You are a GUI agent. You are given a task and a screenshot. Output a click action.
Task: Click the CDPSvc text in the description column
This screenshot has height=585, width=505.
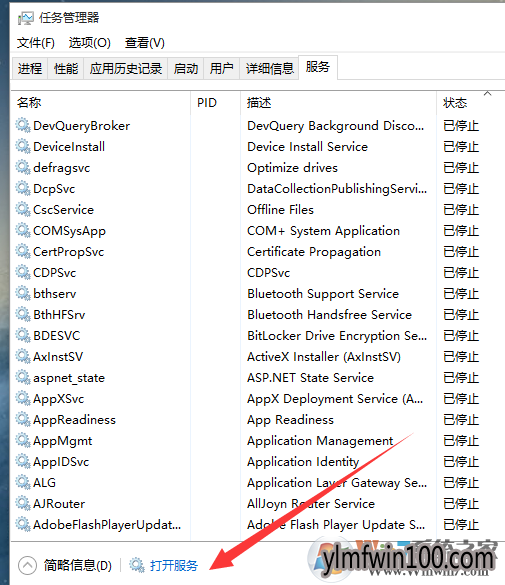pos(269,273)
